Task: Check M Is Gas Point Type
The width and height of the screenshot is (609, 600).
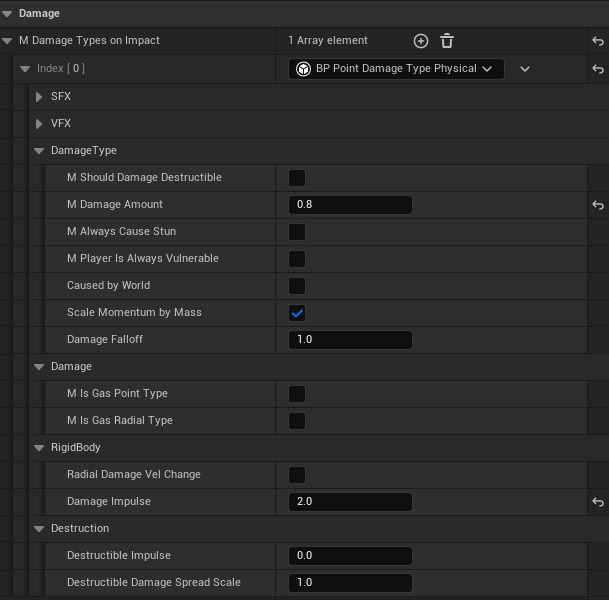Action: pyautogui.click(x=297, y=394)
